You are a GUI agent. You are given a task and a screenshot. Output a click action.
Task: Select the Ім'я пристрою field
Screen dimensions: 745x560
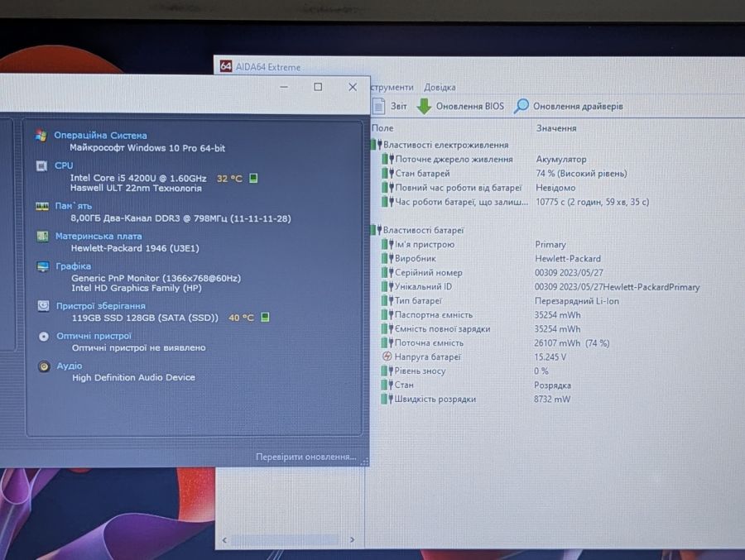click(x=425, y=244)
